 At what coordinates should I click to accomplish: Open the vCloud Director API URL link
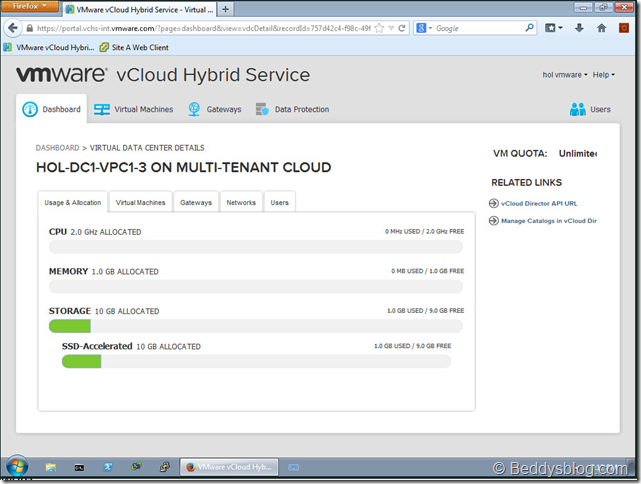[x=539, y=203]
